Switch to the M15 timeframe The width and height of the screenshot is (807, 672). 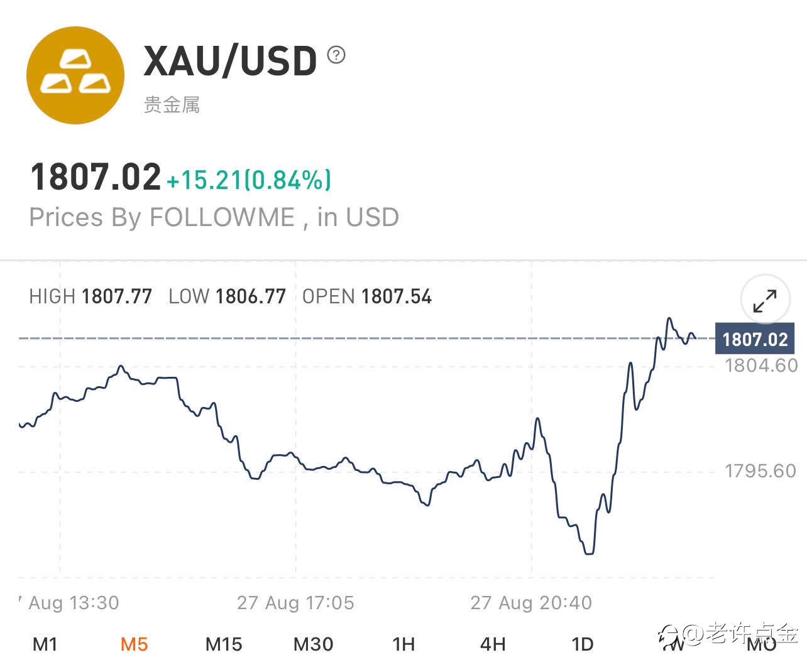tap(224, 644)
